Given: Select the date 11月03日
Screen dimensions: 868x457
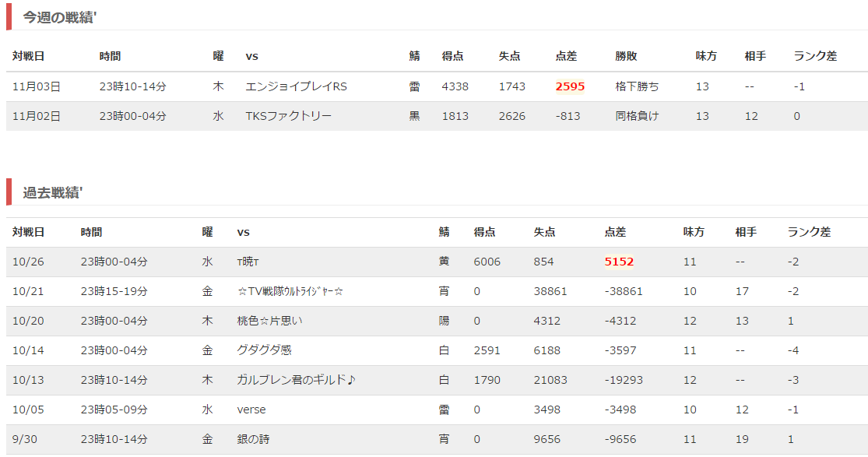Looking at the screenshot, I should (37, 86).
